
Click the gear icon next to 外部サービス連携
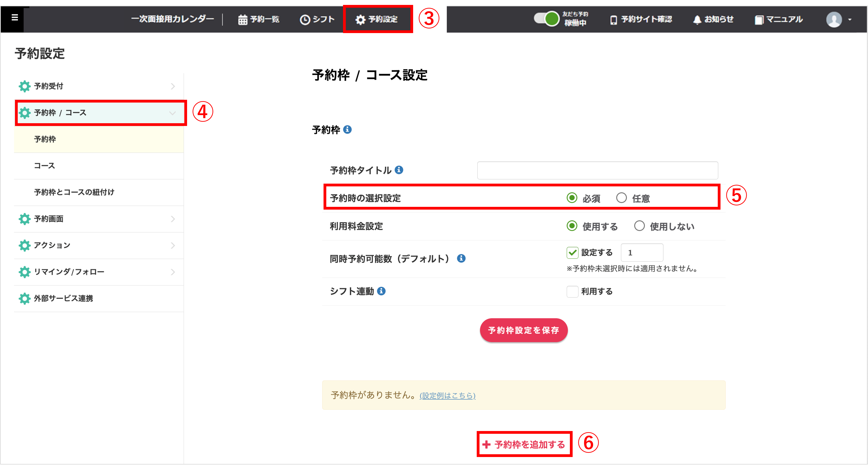coord(24,298)
